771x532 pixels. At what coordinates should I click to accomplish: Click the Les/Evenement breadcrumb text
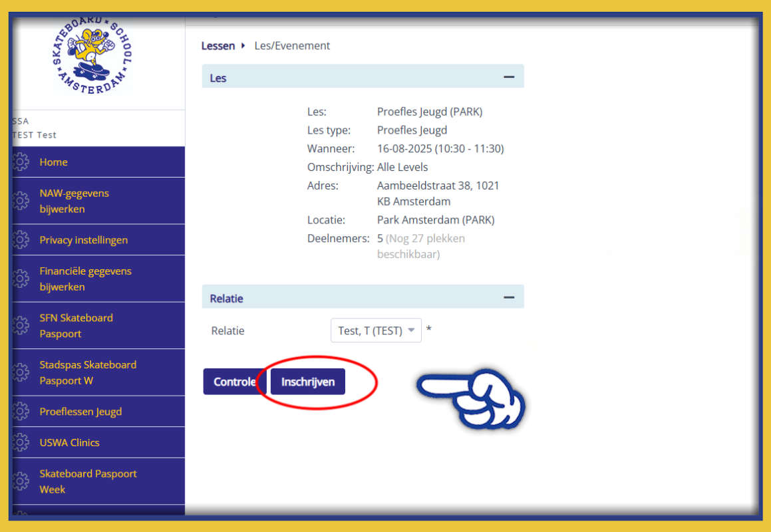click(292, 46)
